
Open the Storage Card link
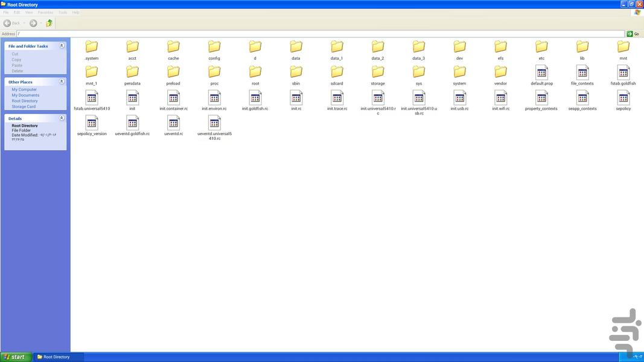(24, 107)
